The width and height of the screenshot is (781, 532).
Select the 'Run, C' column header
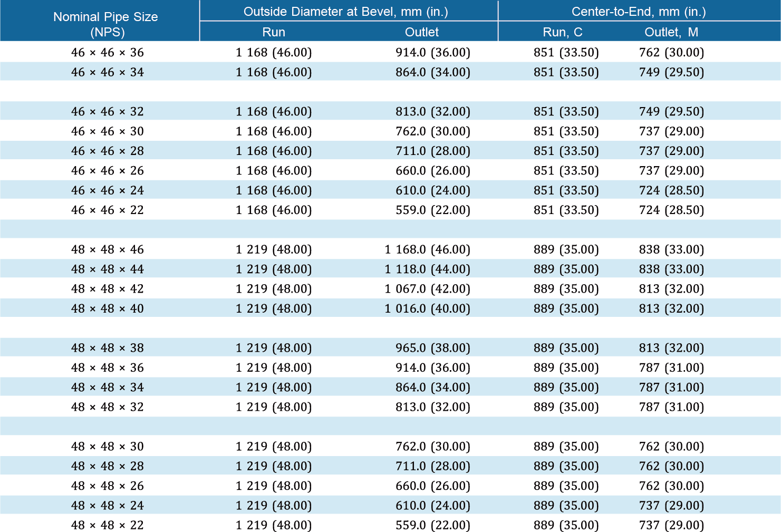[x=563, y=32]
